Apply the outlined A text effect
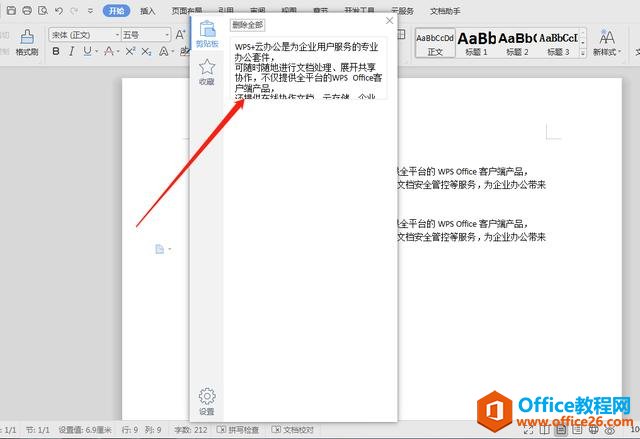 click(x=163, y=51)
